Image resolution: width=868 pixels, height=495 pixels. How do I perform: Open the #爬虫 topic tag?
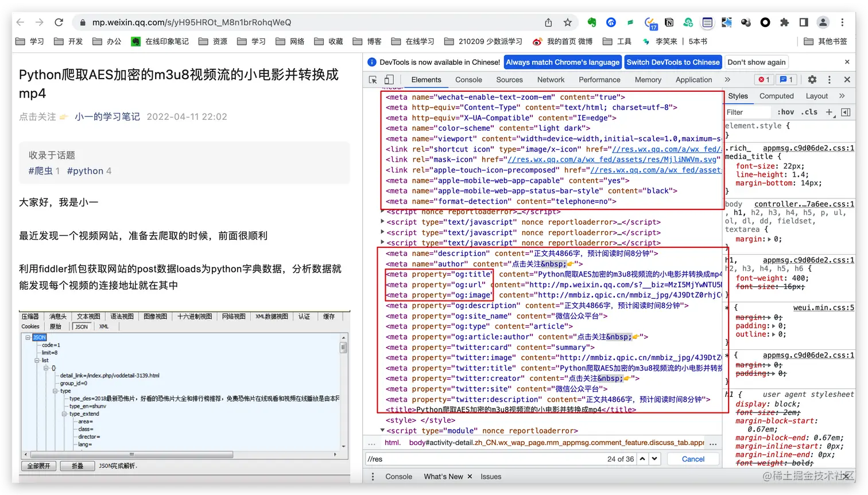[40, 171]
